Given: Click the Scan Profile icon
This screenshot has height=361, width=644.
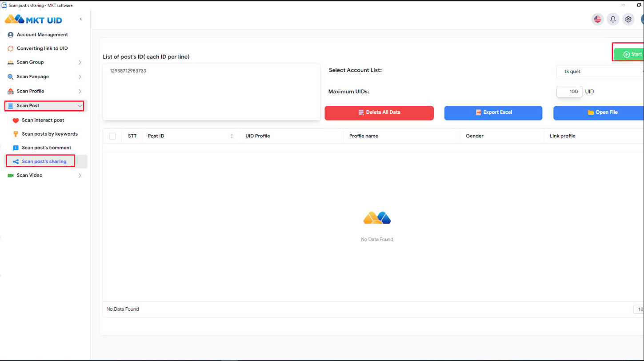Looking at the screenshot, I should tap(11, 91).
